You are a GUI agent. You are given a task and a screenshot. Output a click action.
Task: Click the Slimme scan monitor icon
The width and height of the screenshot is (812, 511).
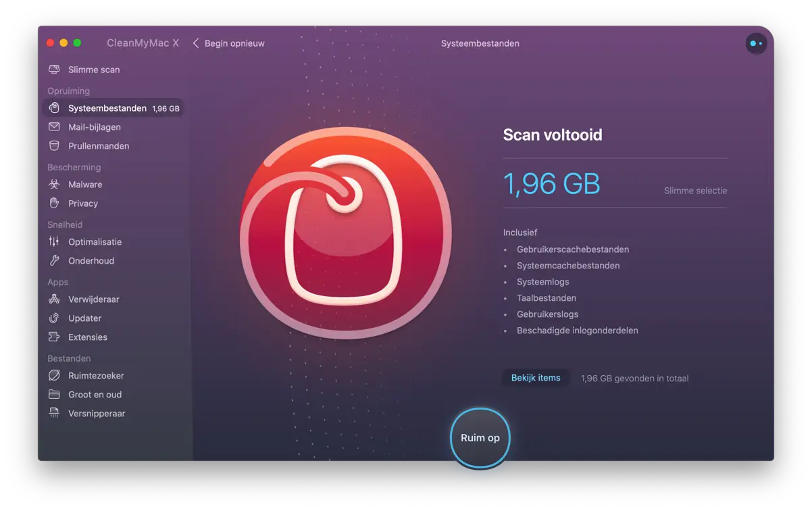click(x=54, y=70)
